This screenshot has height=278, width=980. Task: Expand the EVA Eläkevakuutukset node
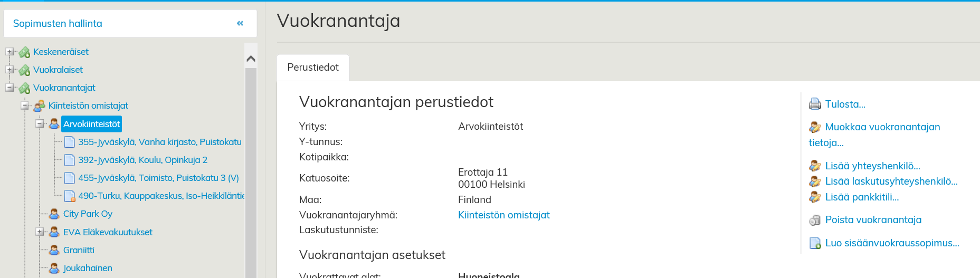[x=40, y=232]
